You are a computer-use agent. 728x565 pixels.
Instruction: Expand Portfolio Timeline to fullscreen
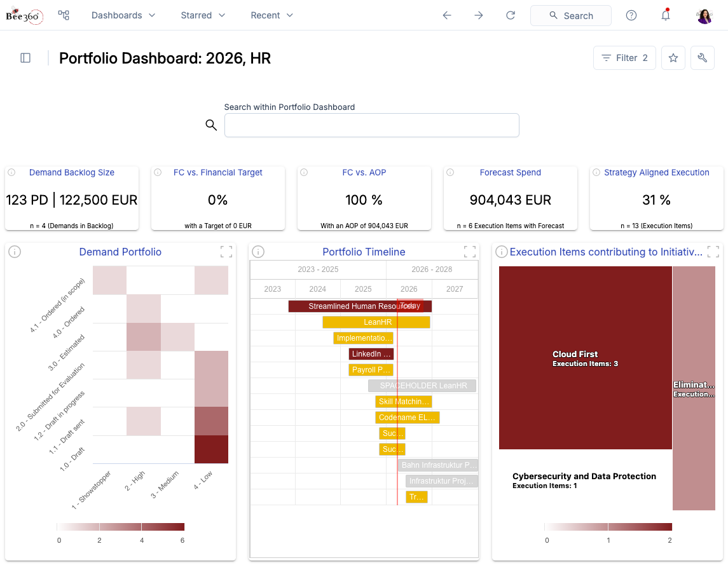pyautogui.click(x=469, y=252)
